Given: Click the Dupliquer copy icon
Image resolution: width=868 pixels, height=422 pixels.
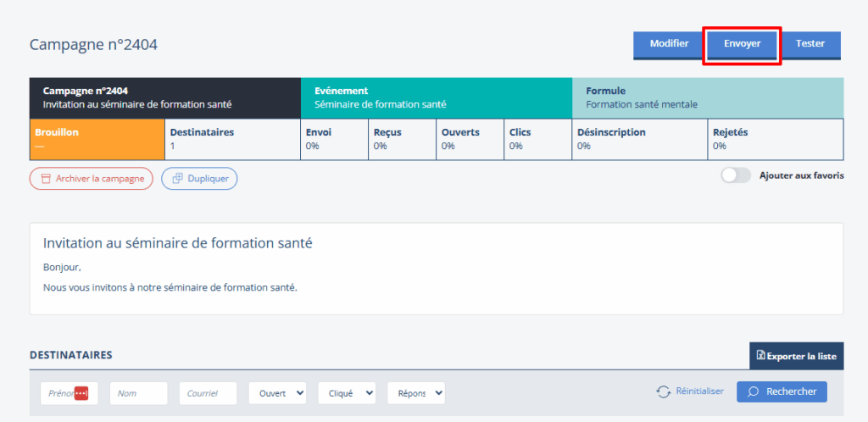Looking at the screenshot, I should click(177, 179).
